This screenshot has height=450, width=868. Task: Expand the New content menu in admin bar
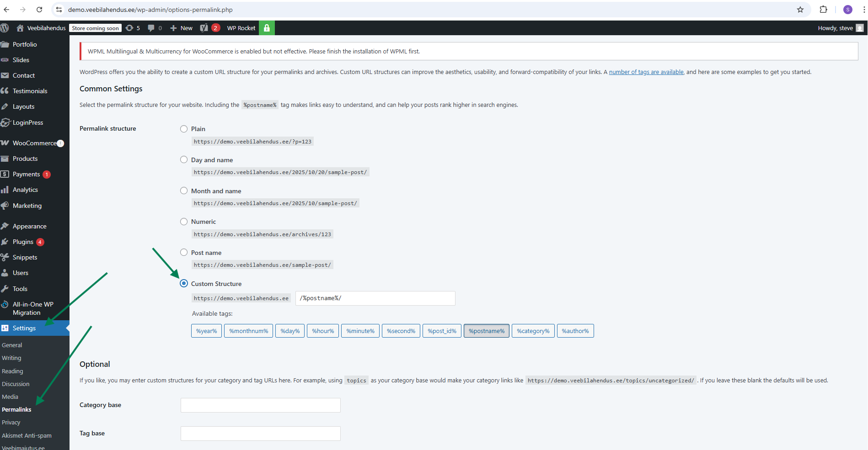click(182, 28)
